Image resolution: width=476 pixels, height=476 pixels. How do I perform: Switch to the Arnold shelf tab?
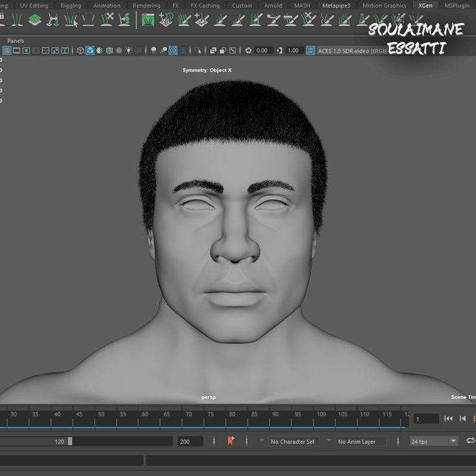click(273, 6)
